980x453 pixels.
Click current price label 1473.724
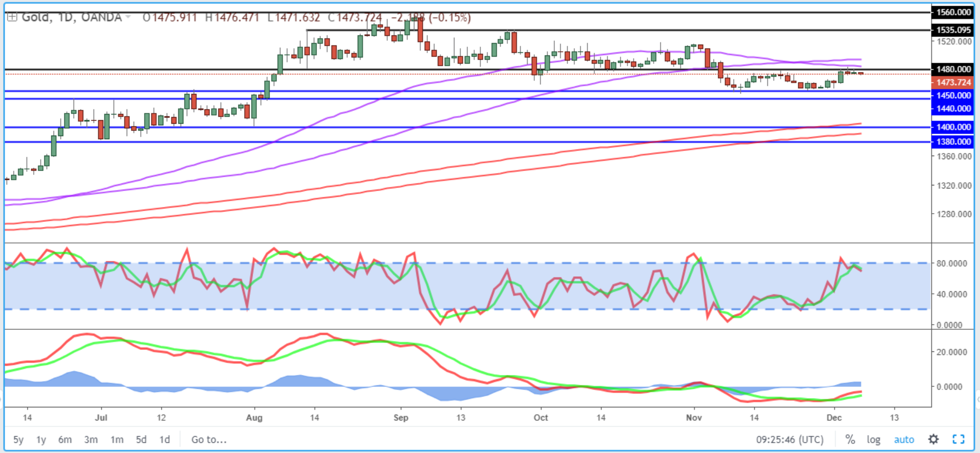[954, 82]
